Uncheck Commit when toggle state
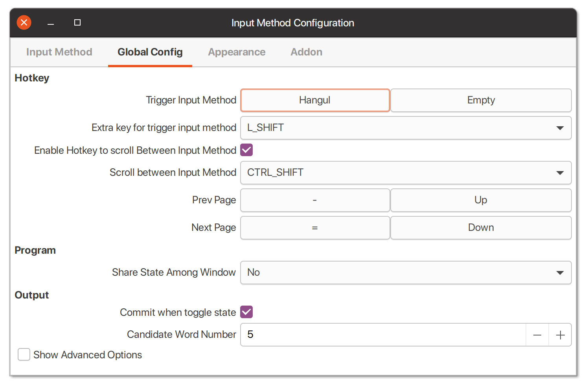The image size is (588, 387). coord(246,312)
